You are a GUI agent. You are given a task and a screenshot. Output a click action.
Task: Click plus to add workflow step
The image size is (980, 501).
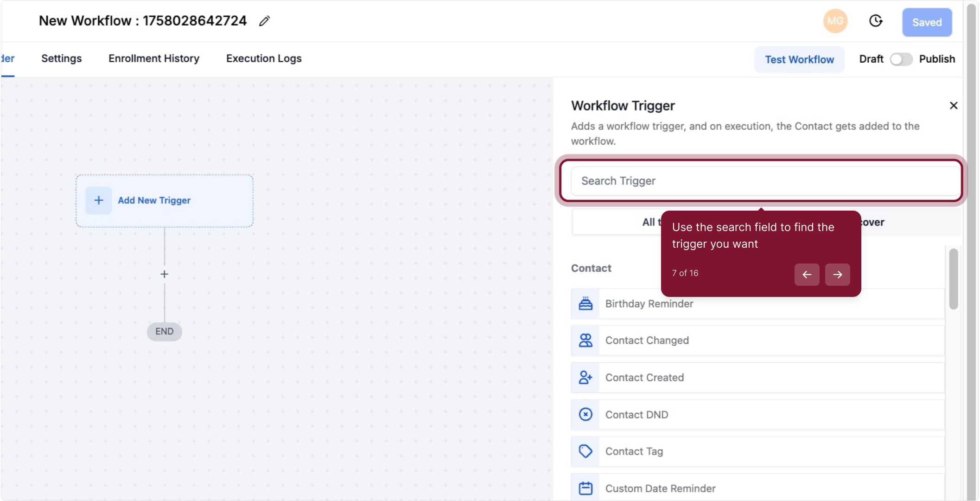[x=164, y=274]
